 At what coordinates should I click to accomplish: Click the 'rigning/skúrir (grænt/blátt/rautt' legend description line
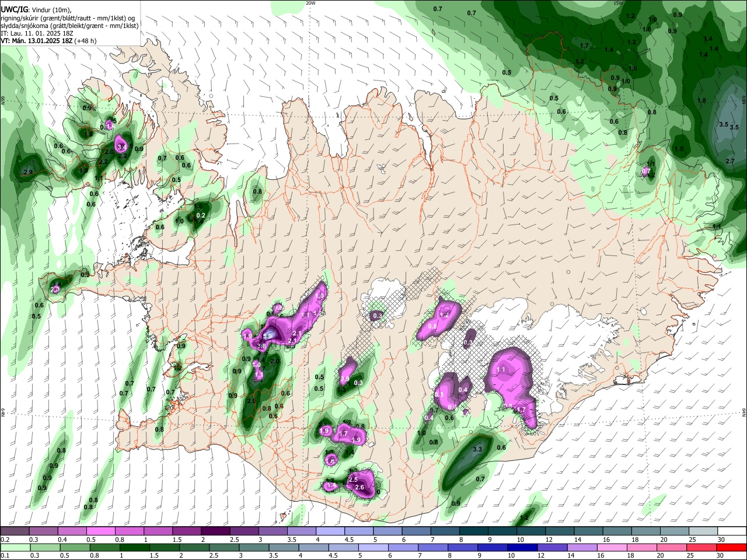point(68,18)
